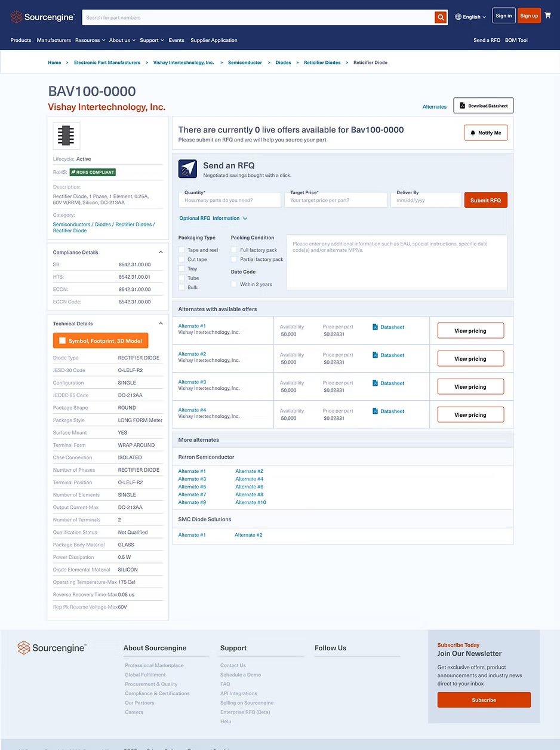Open the Diodes breadcrumb link
The height and width of the screenshot is (750, 560).
283,62
